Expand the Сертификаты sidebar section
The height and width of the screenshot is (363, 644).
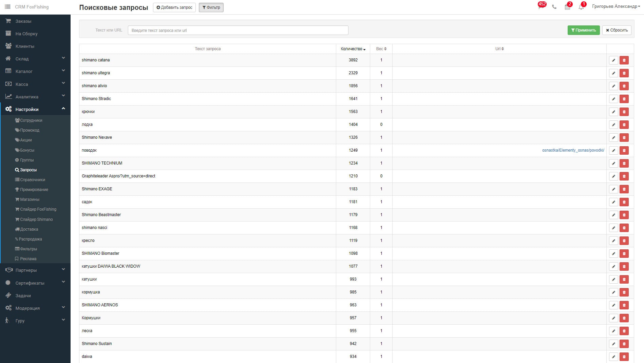(x=35, y=283)
